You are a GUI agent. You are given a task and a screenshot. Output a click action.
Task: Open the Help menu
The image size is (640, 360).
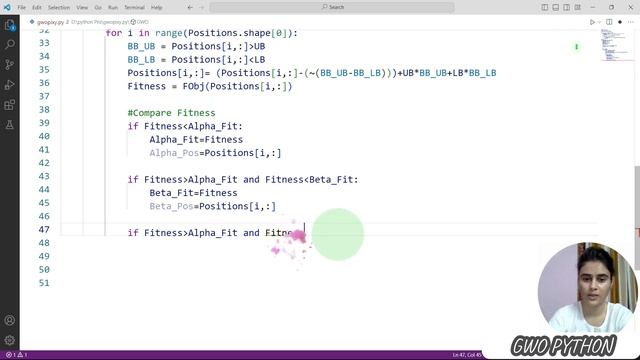(x=156, y=7)
